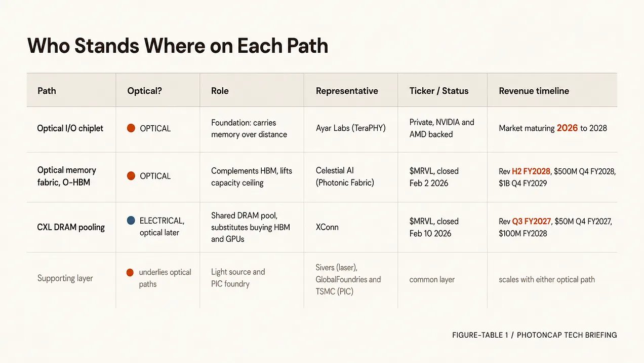Click the Representative column header
644x363 pixels.
347,91
